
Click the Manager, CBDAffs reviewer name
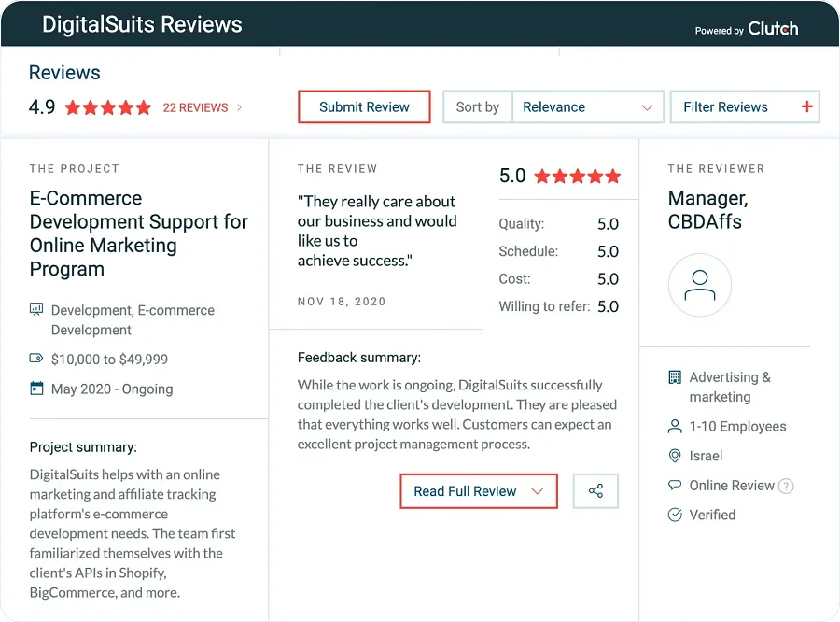click(707, 209)
